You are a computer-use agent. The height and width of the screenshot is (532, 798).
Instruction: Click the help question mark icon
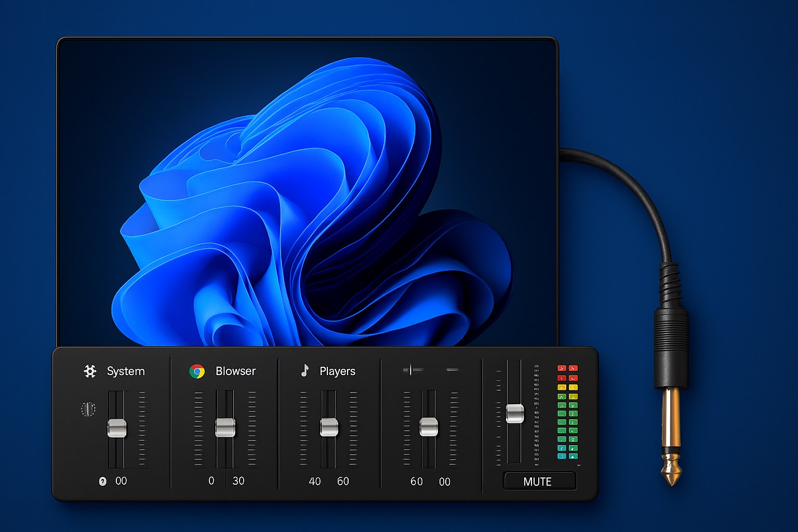coord(103,481)
